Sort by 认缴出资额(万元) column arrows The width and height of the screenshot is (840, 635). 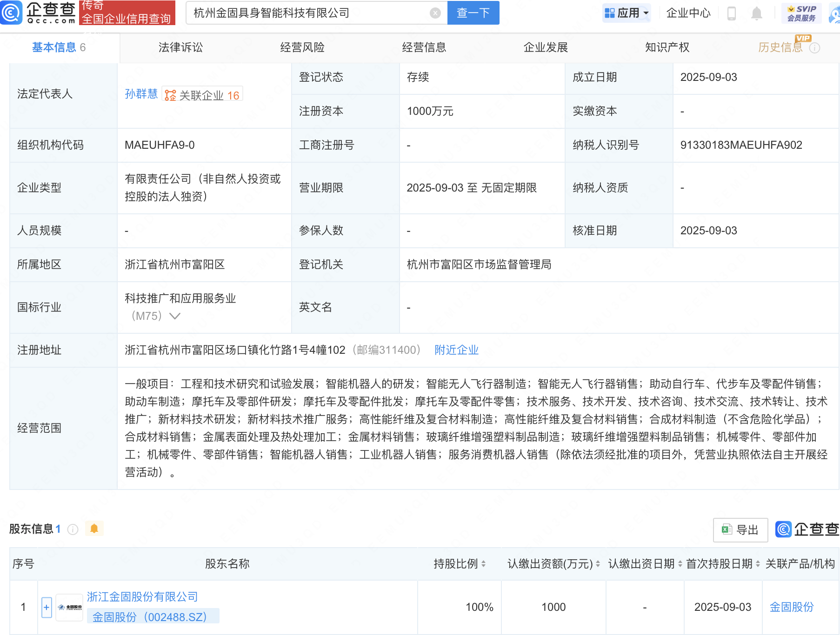[598, 564]
